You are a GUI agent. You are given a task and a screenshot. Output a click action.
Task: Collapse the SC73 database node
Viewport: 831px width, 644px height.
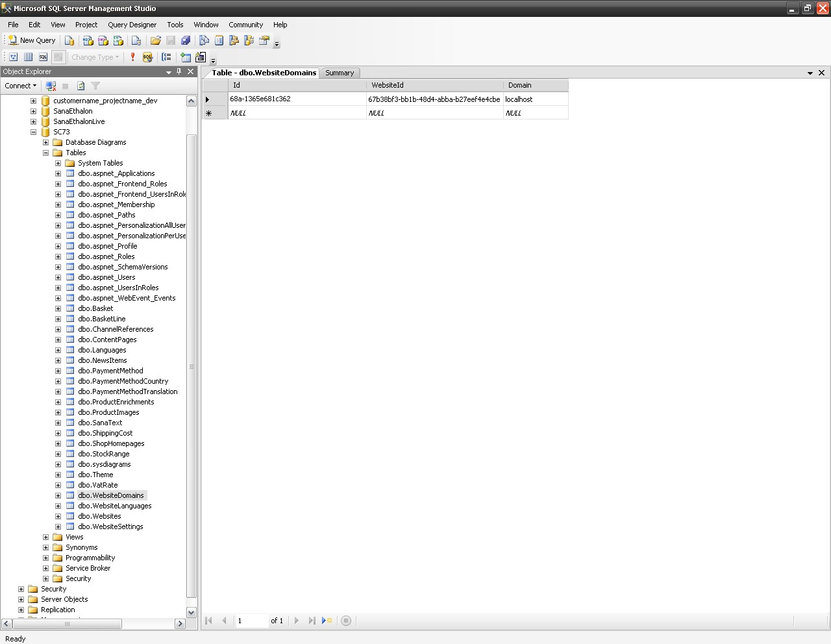click(x=33, y=132)
